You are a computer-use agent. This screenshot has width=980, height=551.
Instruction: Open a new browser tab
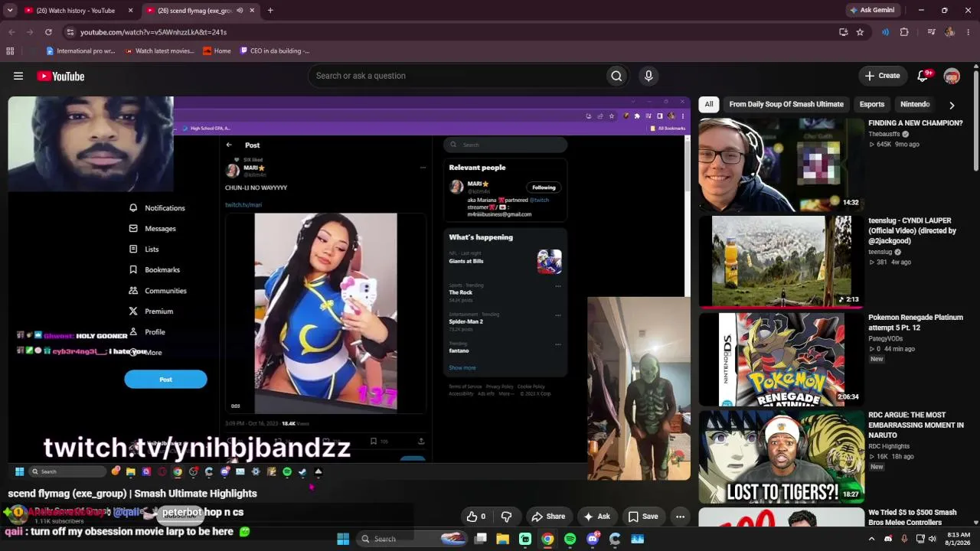(x=270, y=11)
